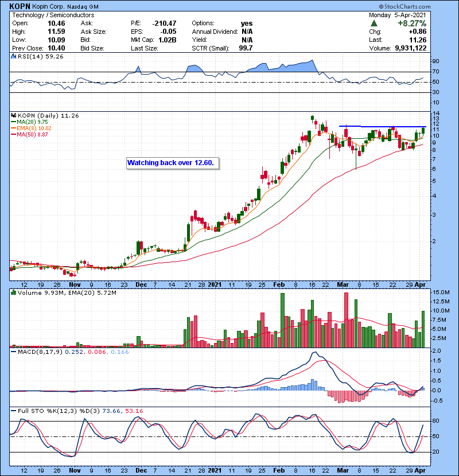Click the KOPN (Daily) 11.26 label
This screenshot has height=476, width=459.
[x=48, y=116]
